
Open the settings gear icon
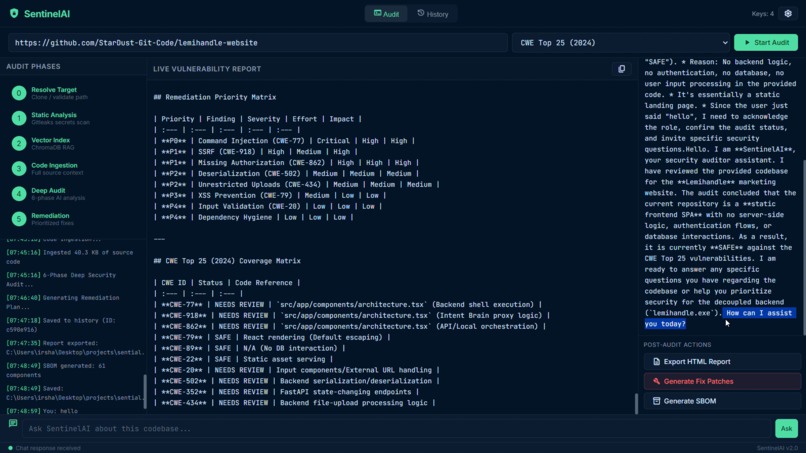tap(788, 14)
